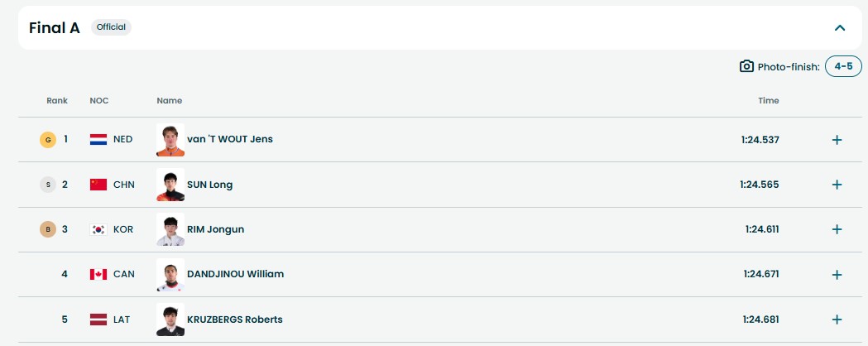The height and width of the screenshot is (346, 868).
Task: Expand SUN Long's row with plus
Action: click(837, 185)
